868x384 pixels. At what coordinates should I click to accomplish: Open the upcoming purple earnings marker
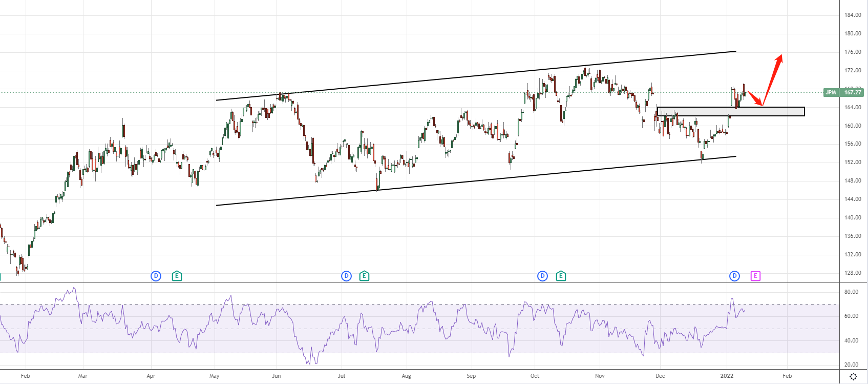(755, 276)
